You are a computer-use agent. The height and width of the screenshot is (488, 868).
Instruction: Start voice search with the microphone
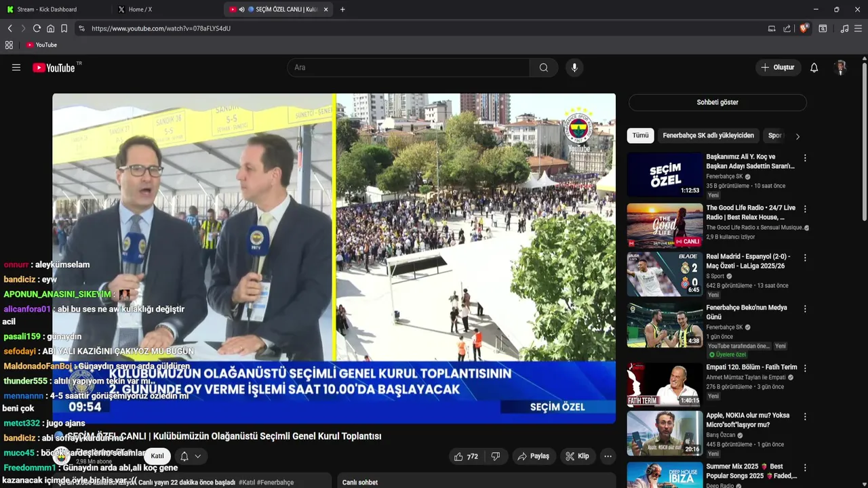pyautogui.click(x=574, y=68)
